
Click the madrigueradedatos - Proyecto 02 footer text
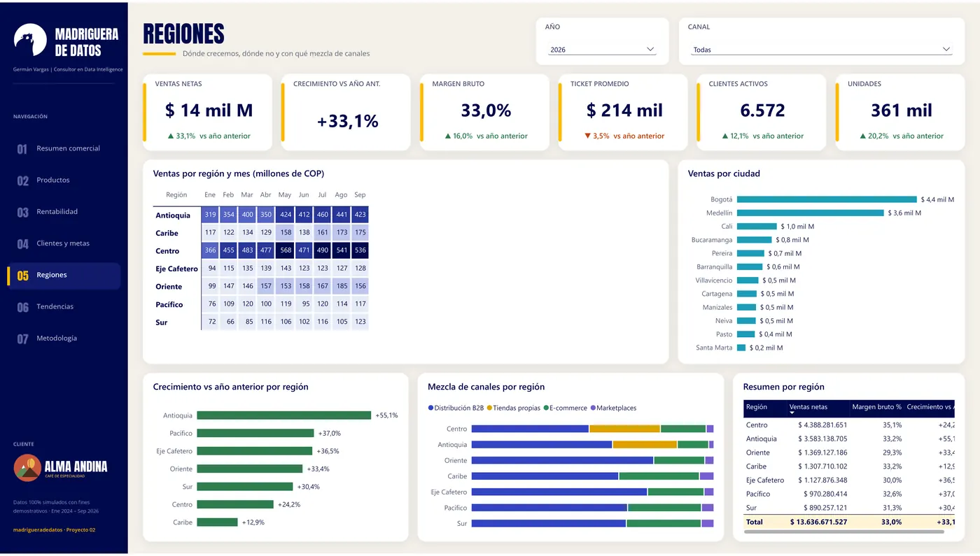pyautogui.click(x=54, y=529)
